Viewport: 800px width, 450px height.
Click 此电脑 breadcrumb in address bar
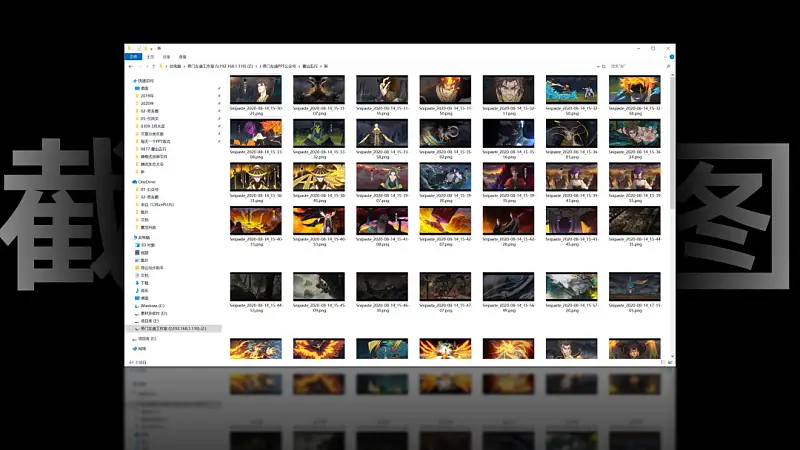pyautogui.click(x=175, y=66)
